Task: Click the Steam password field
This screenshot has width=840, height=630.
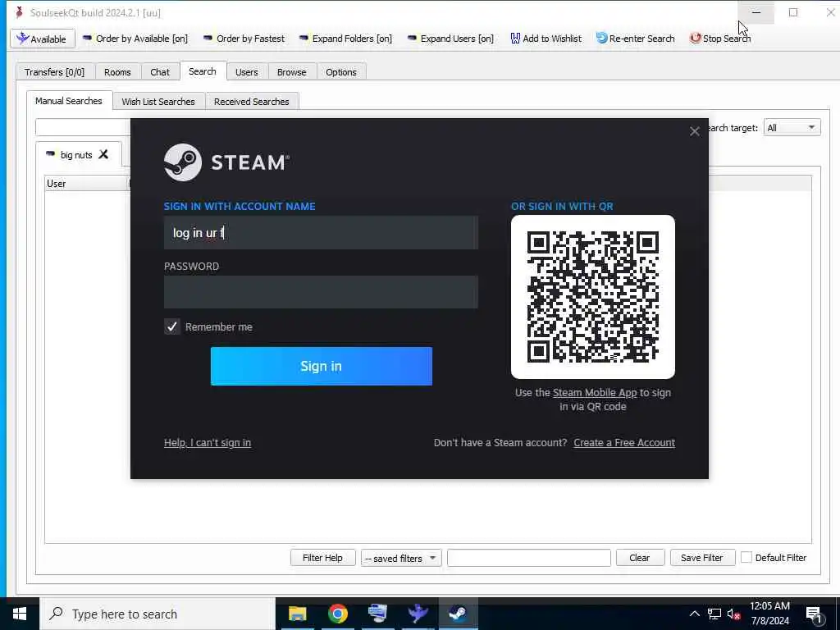Action: tap(321, 292)
